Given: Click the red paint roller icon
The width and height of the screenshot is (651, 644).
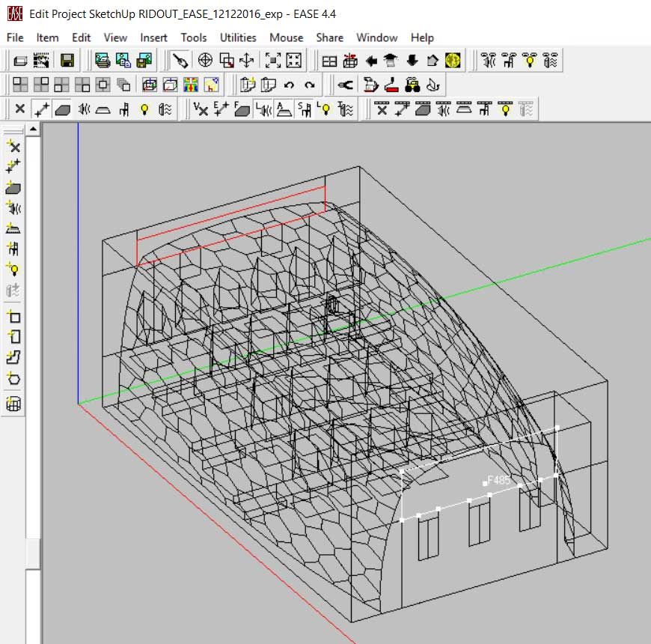Looking at the screenshot, I should coord(391,85).
